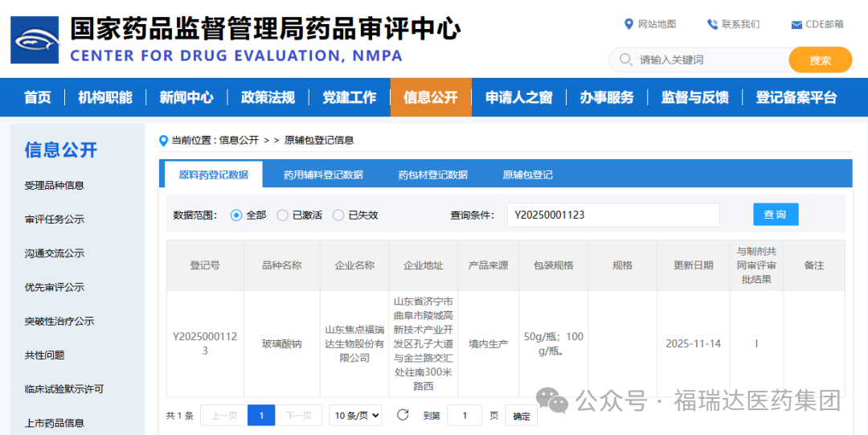Switch to the 原料药登记数据 tab
The height and width of the screenshot is (435, 868).
pos(213,174)
